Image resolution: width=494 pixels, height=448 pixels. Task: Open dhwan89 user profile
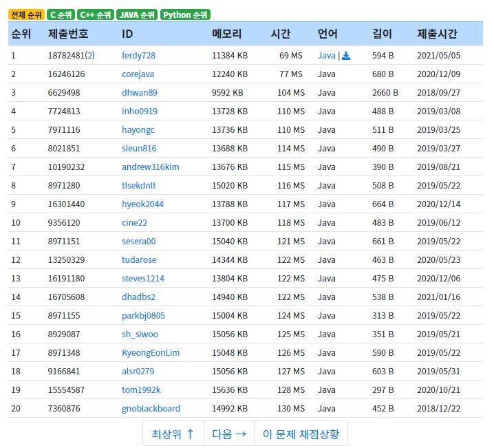(x=139, y=93)
